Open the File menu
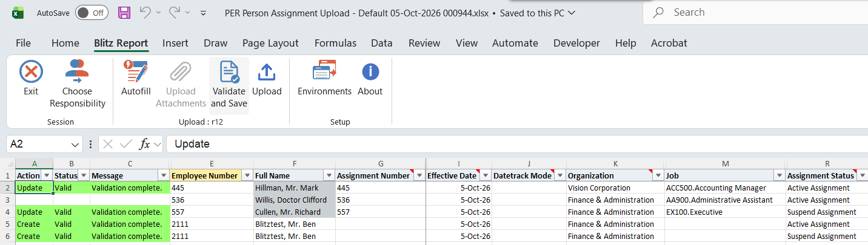 pos(23,43)
